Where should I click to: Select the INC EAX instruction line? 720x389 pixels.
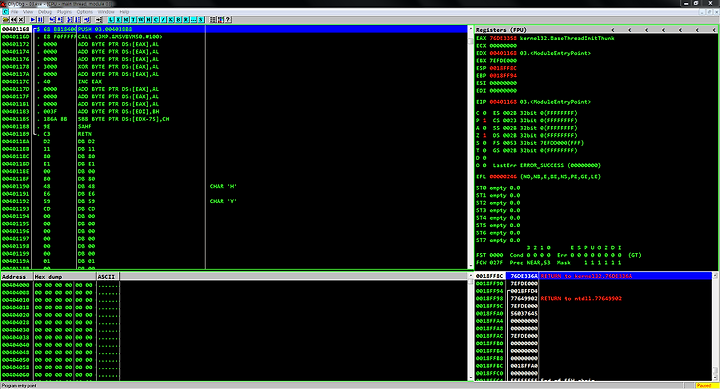[234, 82]
